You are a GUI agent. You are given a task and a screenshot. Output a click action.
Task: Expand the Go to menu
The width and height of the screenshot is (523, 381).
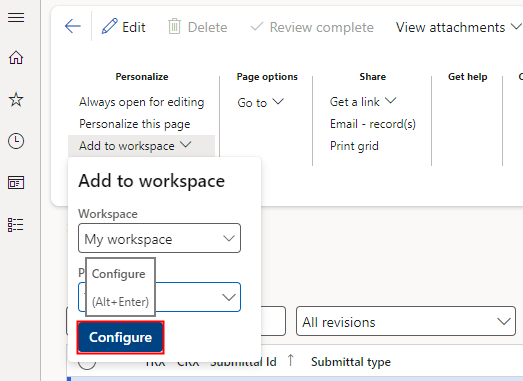click(260, 102)
